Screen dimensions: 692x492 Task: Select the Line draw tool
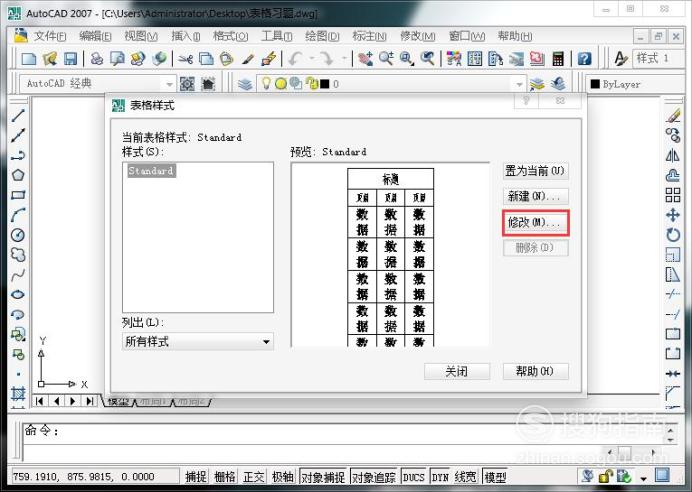click(x=18, y=116)
